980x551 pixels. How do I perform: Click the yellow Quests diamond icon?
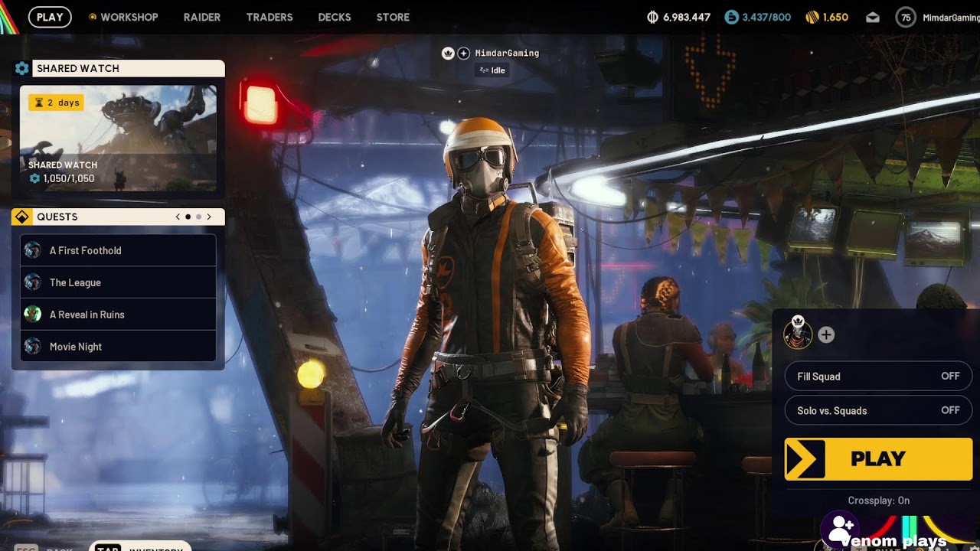(21, 217)
